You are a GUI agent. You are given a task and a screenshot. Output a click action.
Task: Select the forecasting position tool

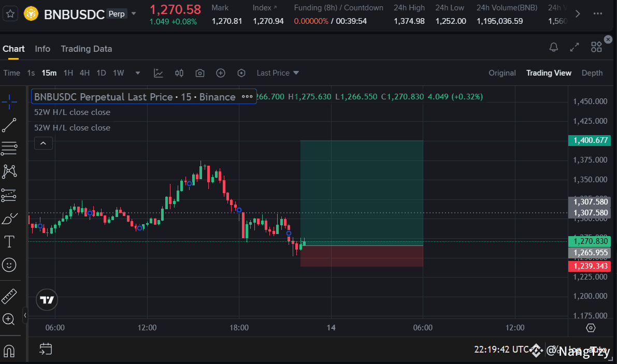pyautogui.click(x=9, y=195)
